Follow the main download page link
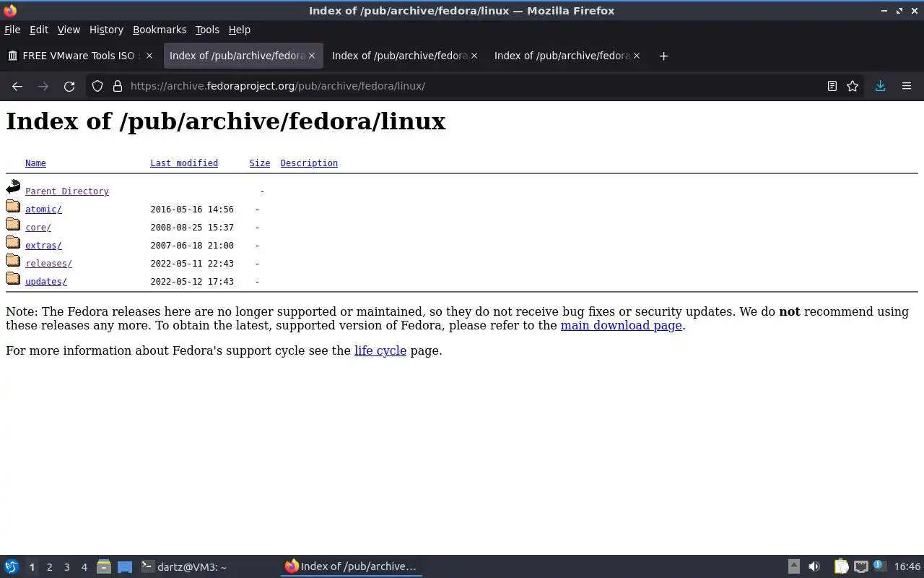The height and width of the screenshot is (578, 924). pos(622,325)
